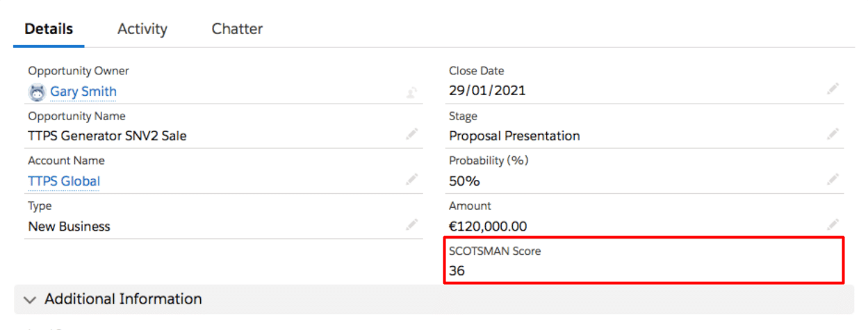The height and width of the screenshot is (330, 868).
Task: Open the TTPS Global account link
Action: pos(64,181)
